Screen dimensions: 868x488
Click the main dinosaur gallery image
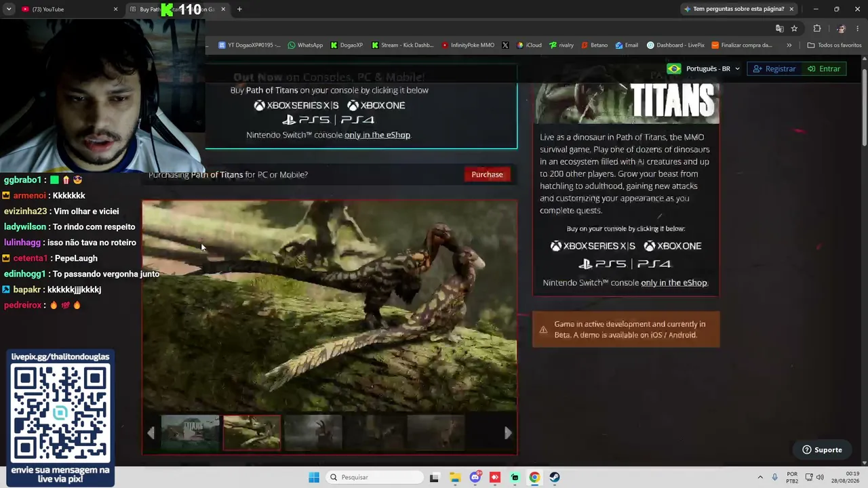click(x=330, y=306)
